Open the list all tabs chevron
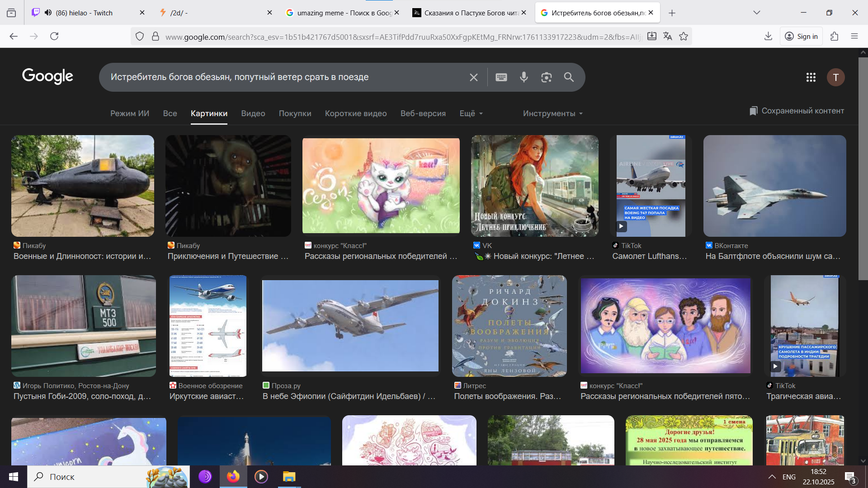Screen dimensions: 868x488 click(756, 13)
